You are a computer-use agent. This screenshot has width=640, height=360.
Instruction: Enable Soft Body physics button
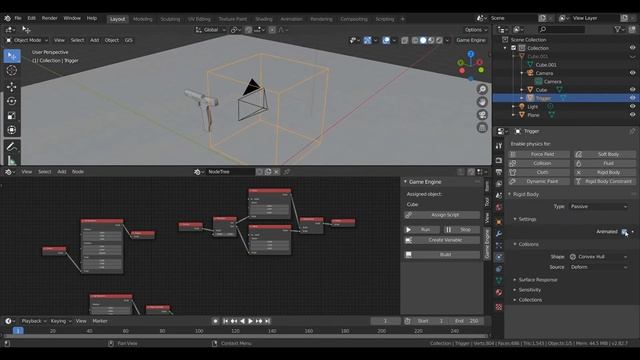[x=605, y=154]
